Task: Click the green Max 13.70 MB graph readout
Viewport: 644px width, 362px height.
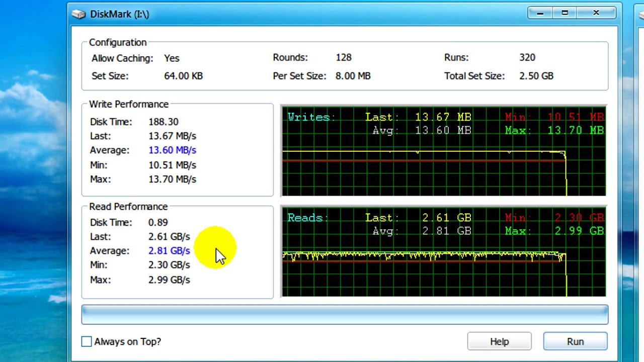Action: 554,131
